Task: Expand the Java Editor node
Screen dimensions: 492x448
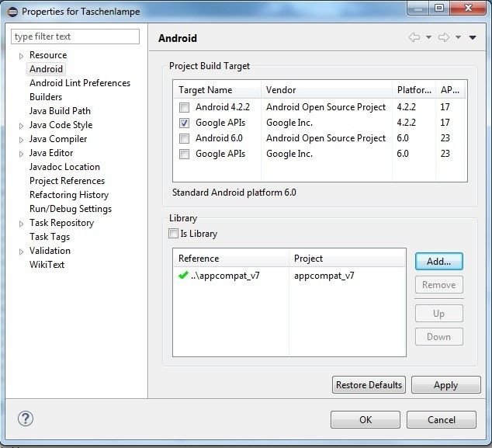Action: [21, 154]
